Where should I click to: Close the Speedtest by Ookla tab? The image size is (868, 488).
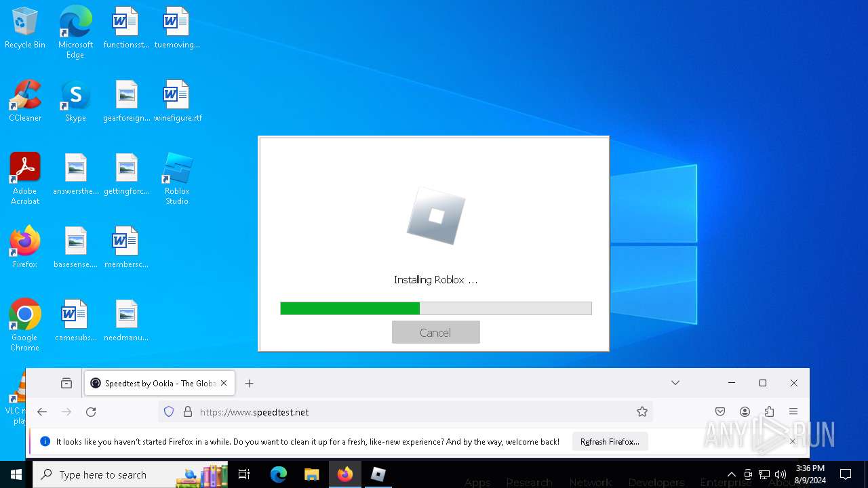coord(224,383)
